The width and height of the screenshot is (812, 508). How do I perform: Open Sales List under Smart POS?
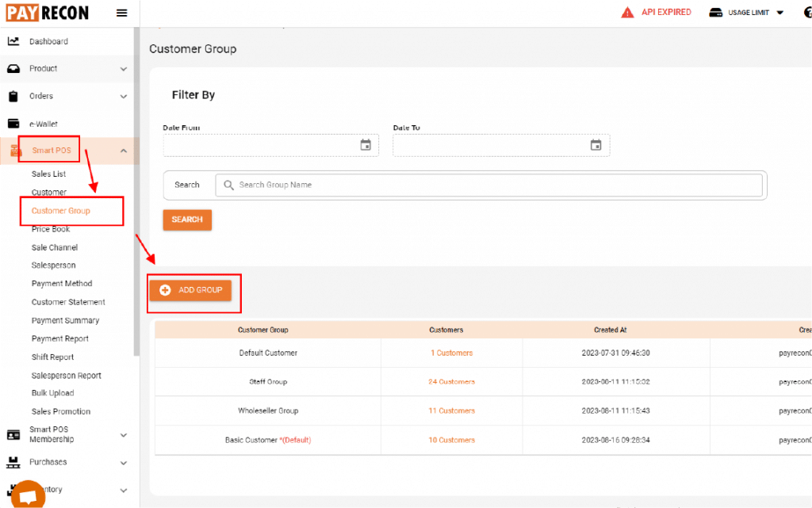point(48,174)
